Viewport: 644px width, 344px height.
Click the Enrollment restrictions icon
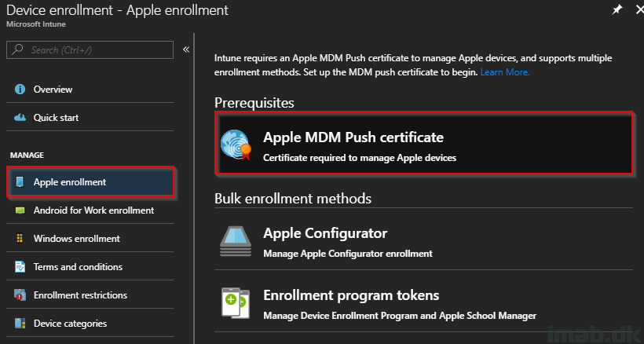tap(20, 295)
